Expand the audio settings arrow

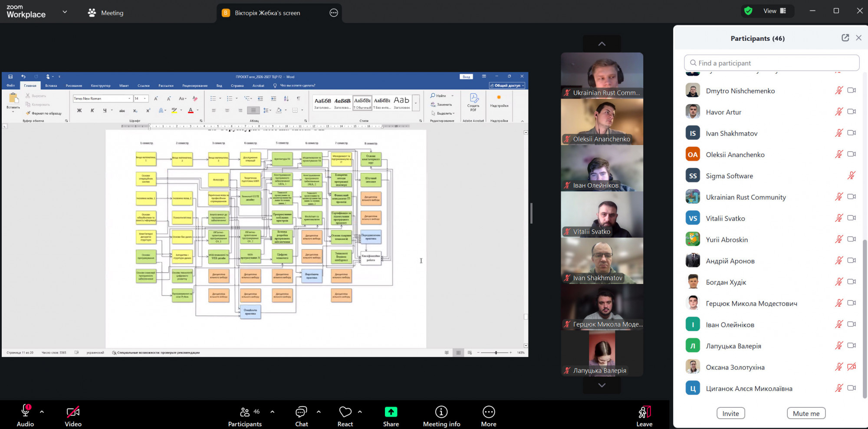pyautogui.click(x=42, y=412)
